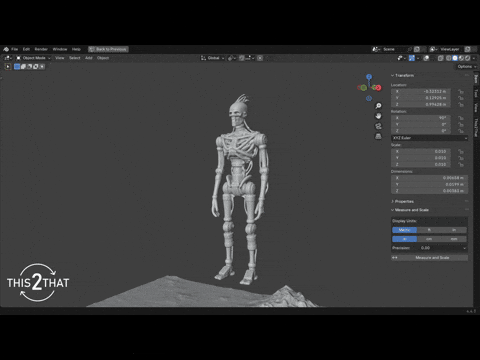
Task: Choose the subtract selection mode icon
Action: point(29,67)
